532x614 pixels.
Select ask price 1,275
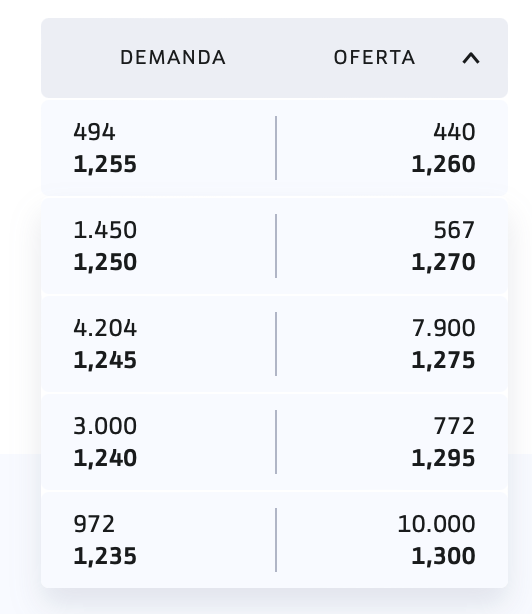(443, 360)
